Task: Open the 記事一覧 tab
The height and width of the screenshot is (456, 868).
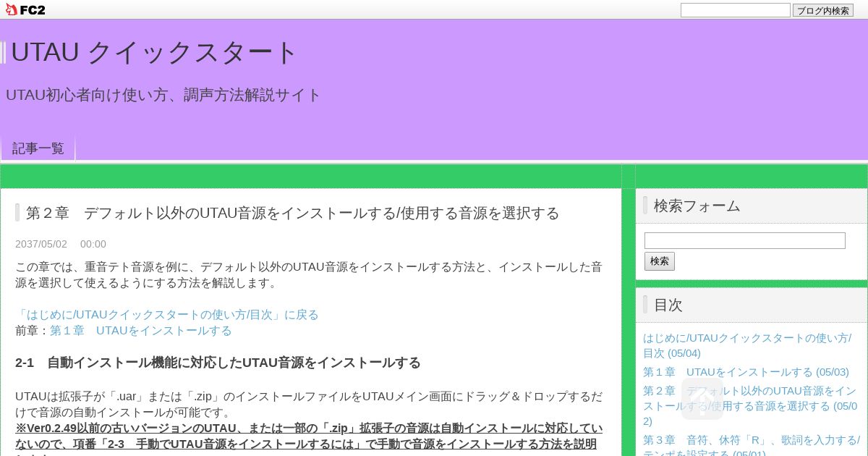Action: (x=38, y=148)
